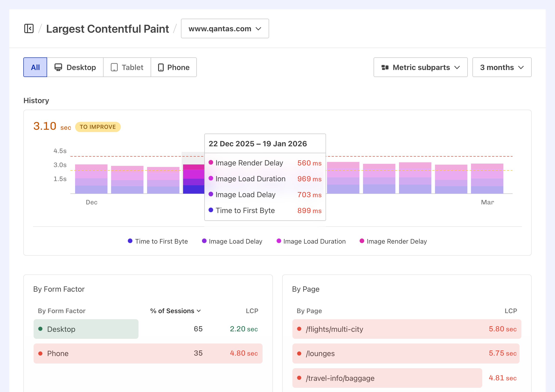The width and height of the screenshot is (555, 392).
Task: Click the back navigation icon beside Largest Contentful Paint
Action: pos(29,28)
